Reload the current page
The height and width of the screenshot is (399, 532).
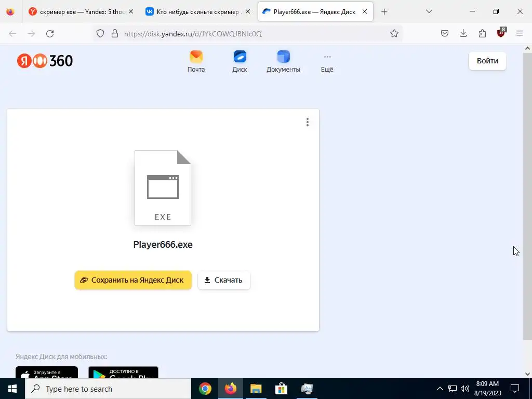[x=50, y=34]
